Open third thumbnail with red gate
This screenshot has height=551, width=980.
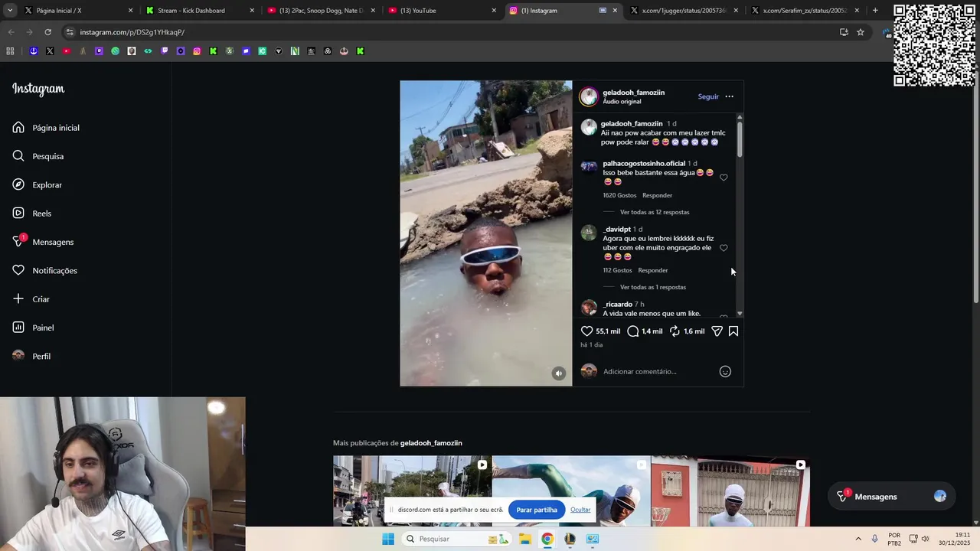[x=730, y=491]
